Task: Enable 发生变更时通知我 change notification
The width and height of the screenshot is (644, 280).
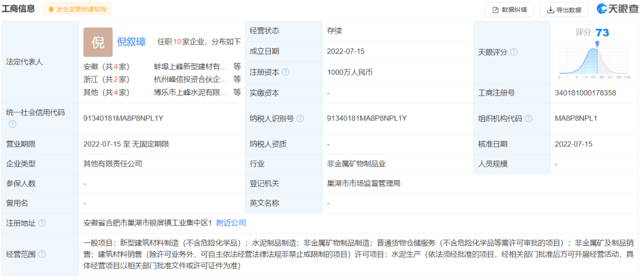Action: point(77,10)
